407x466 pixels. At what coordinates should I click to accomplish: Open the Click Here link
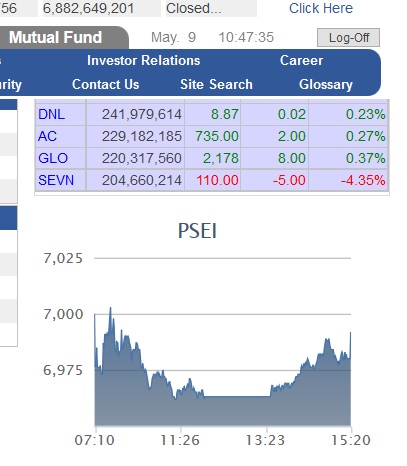pos(321,8)
